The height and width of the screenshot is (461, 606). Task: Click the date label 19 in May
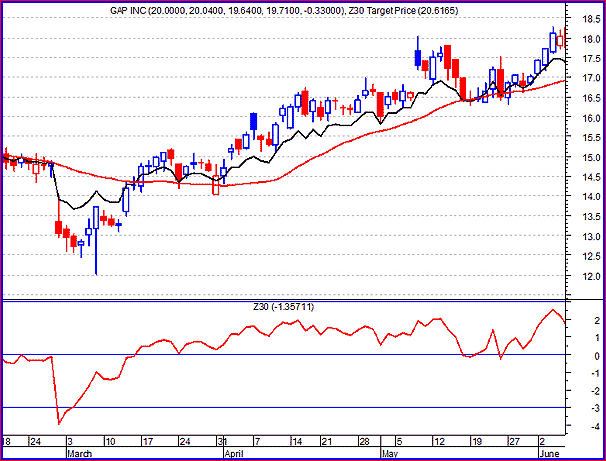pyautogui.click(x=477, y=441)
